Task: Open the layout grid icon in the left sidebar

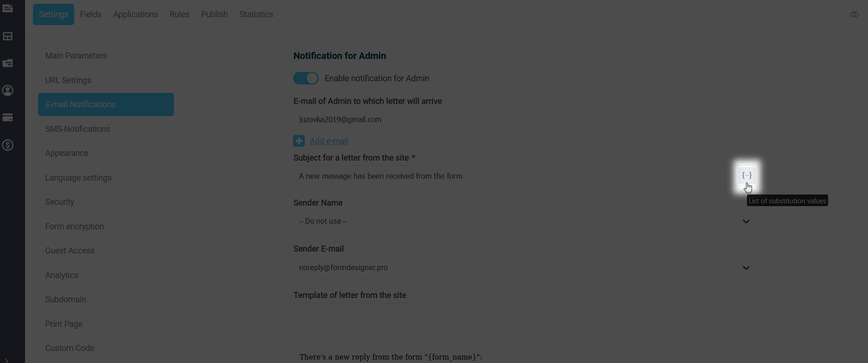Action: 8,36
